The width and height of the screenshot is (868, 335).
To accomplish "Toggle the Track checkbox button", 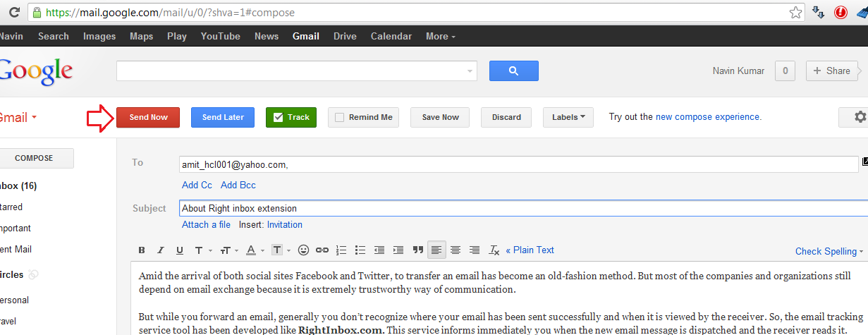I will (291, 117).
